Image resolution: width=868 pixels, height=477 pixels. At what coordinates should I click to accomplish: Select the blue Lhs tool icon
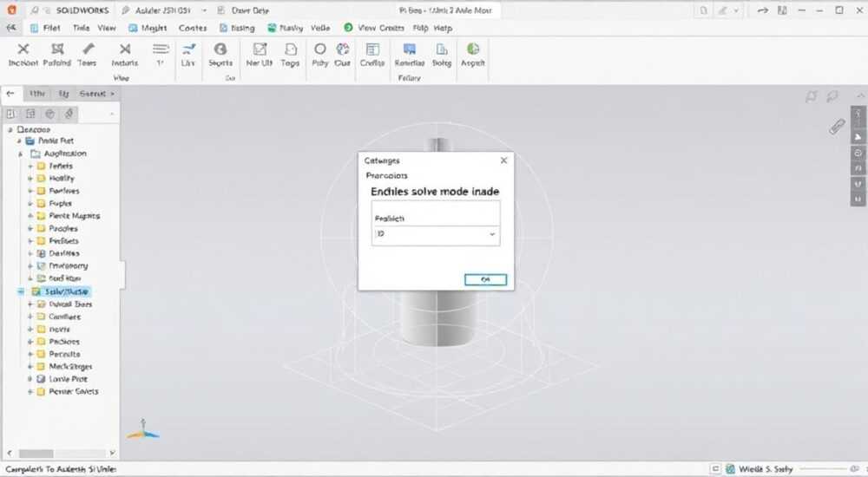pos(188,49)
